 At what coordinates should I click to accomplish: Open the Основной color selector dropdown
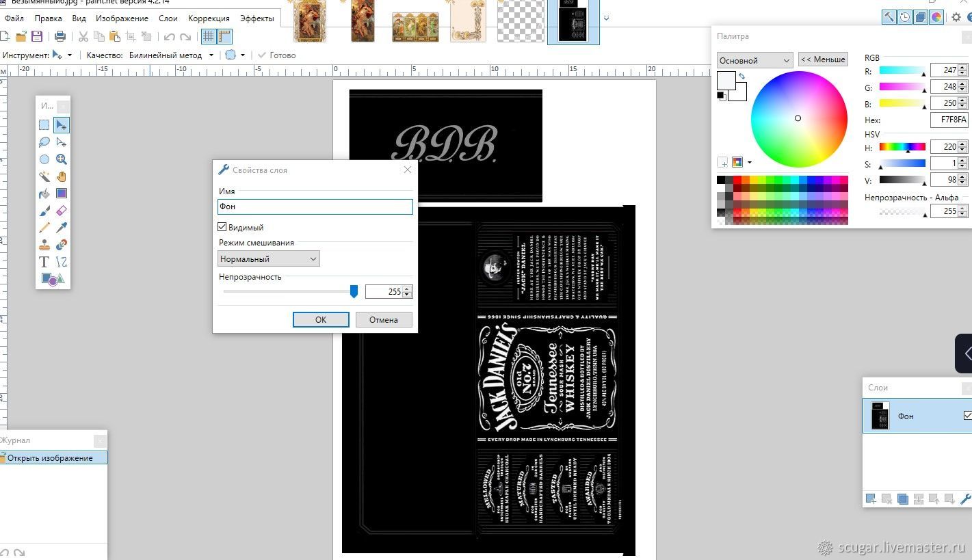(754, 60)
